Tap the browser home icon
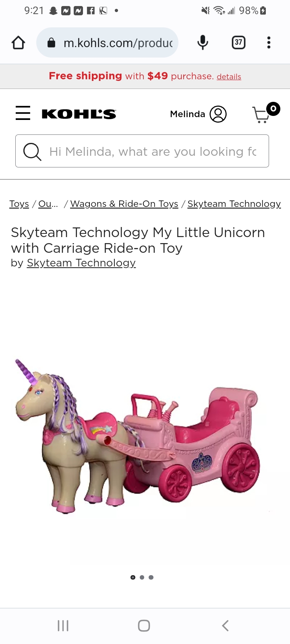 tap(18, 43)
